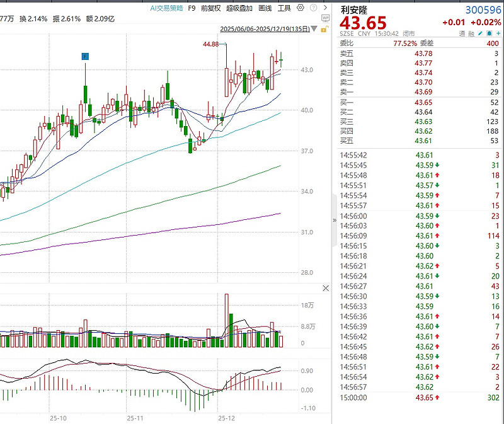Click 卖二 ask price 43.70
This screenshot has height=424, width=504.
pos(423,83)
